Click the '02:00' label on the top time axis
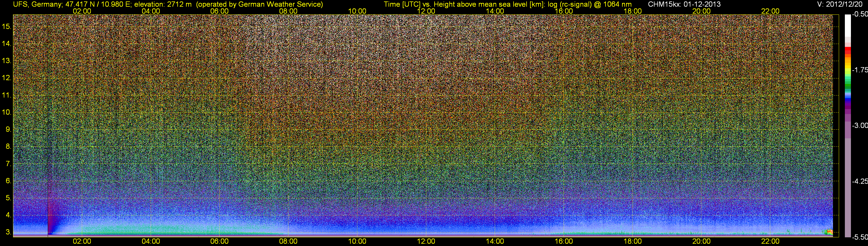This screenshot has width=868, height=246. [x=82, y=11]
